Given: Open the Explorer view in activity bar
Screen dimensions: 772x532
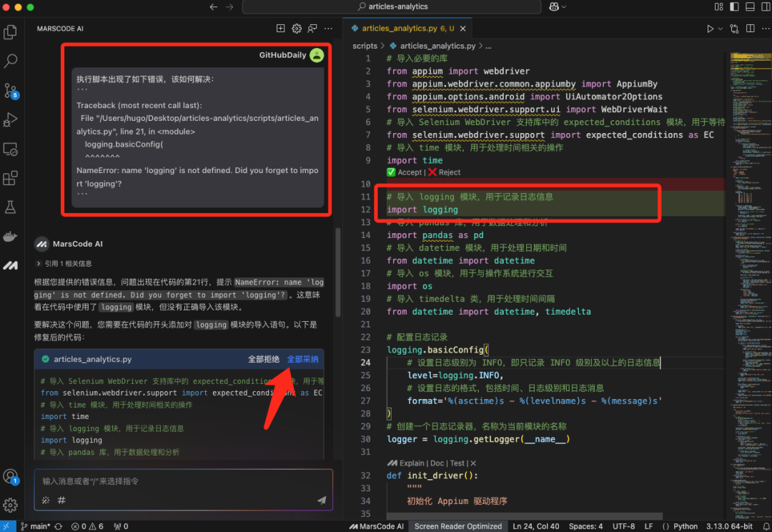Looking at the screenshot, I should pyautogui.click(x=10, y=32).
